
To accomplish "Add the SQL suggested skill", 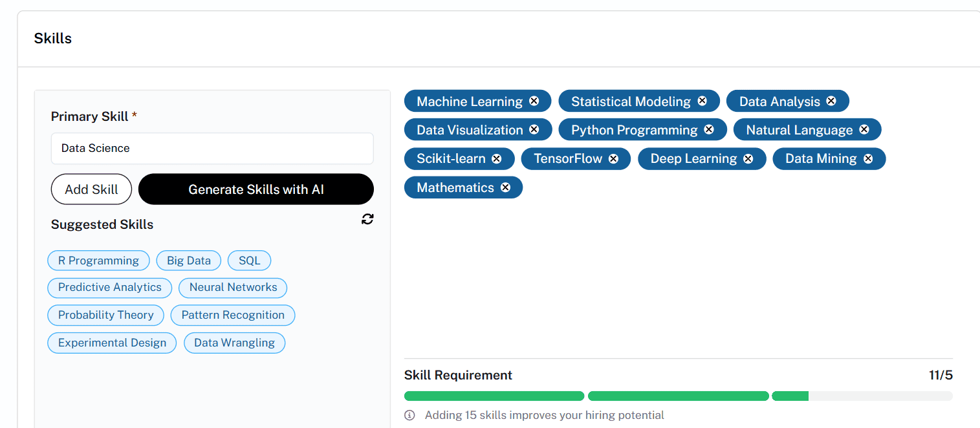I will point(250,261).
